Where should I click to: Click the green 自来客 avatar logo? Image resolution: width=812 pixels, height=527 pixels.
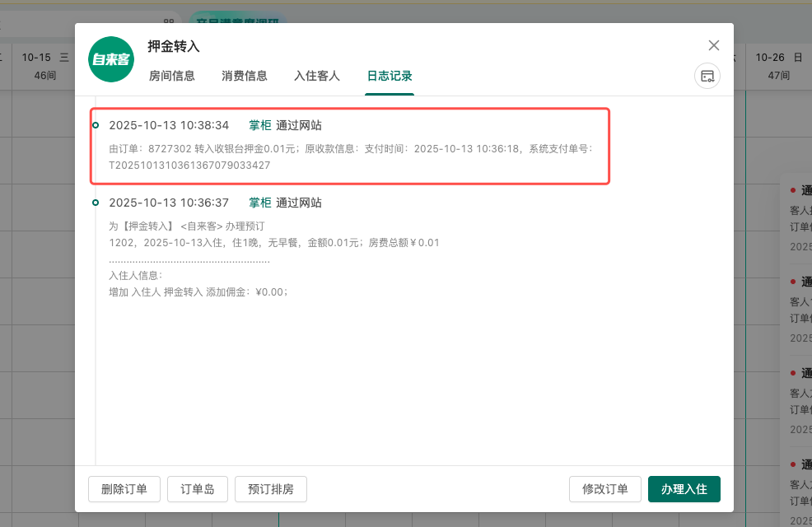click(x=111, y=59)
